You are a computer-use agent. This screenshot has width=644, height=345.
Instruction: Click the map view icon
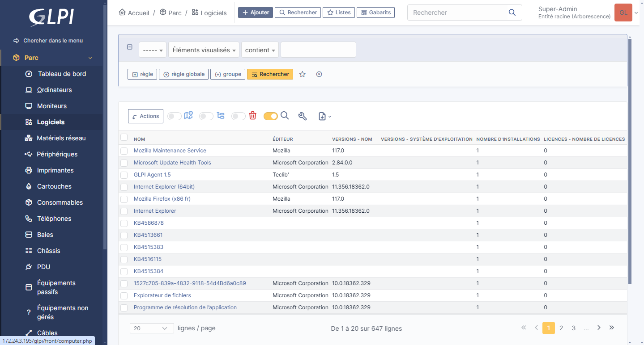coord(188,116)
